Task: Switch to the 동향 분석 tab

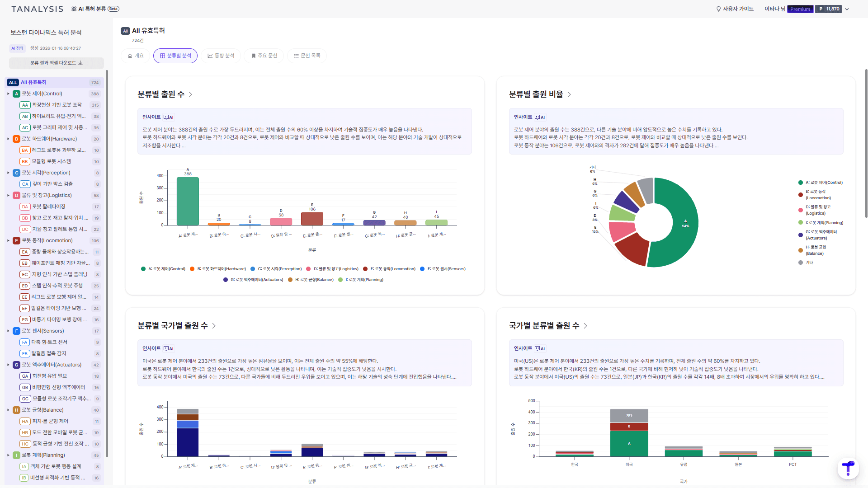Action: pyautogui.click(x=221, y=56)
